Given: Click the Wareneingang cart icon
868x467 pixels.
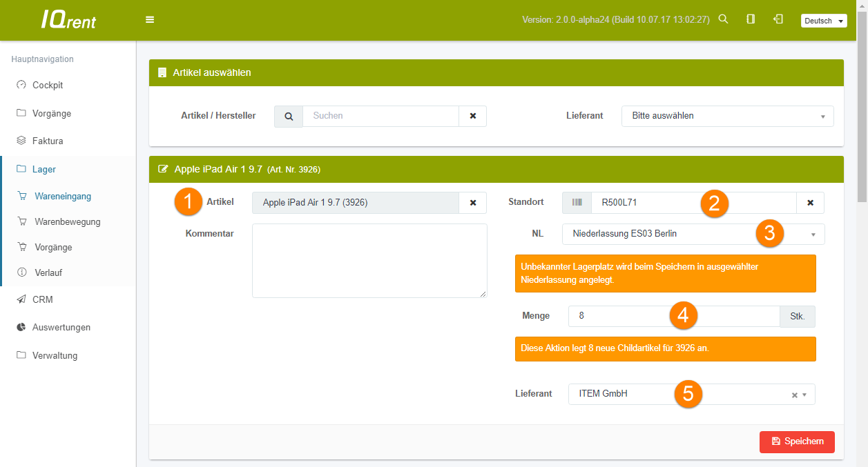Looking at the screenshot, I should point(21,196).
